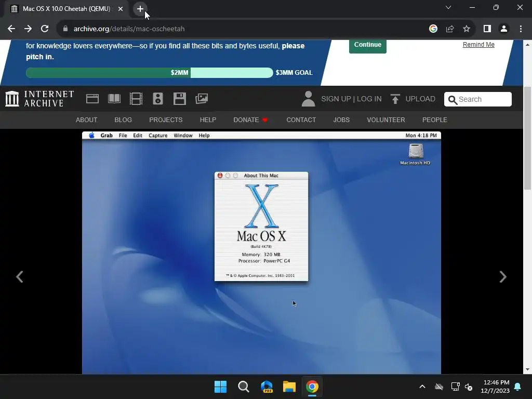Open the HELP navigation item
532x399 pixels.
pos(208,120)
